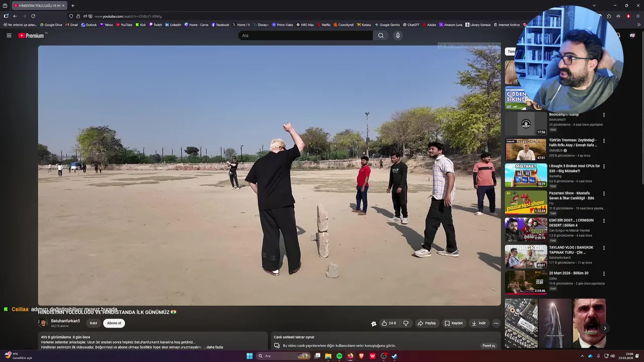Click the Batuhanfurkan5 channel avatar

(x=43, y=323)
